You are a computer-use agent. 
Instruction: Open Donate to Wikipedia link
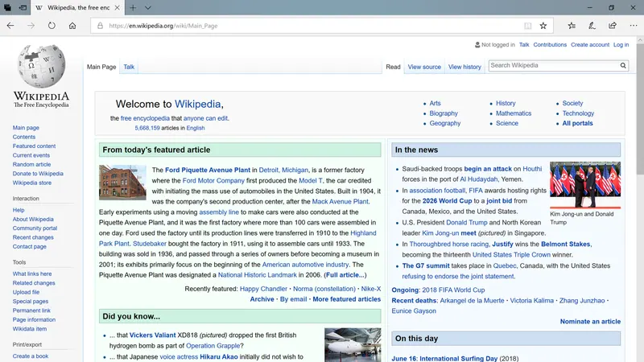(x=38, y=173)
